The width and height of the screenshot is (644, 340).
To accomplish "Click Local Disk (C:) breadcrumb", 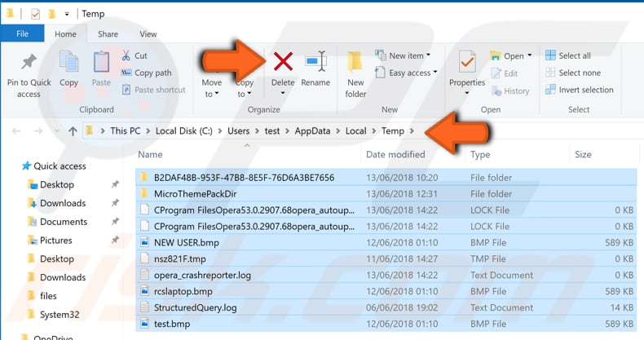I will pyautogui.click(x=184, y=131).
